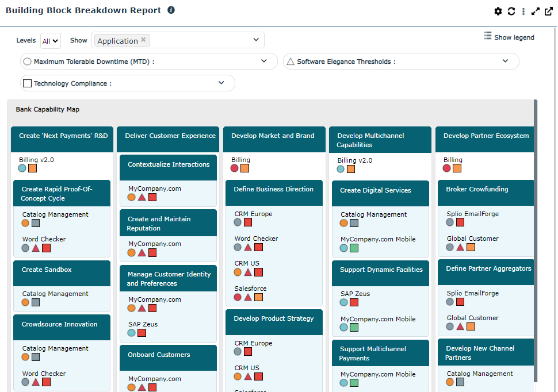This screenshot has width=558, height=392.
Task: Remove the Application tag in Show field
Action: tap(144, 40)
